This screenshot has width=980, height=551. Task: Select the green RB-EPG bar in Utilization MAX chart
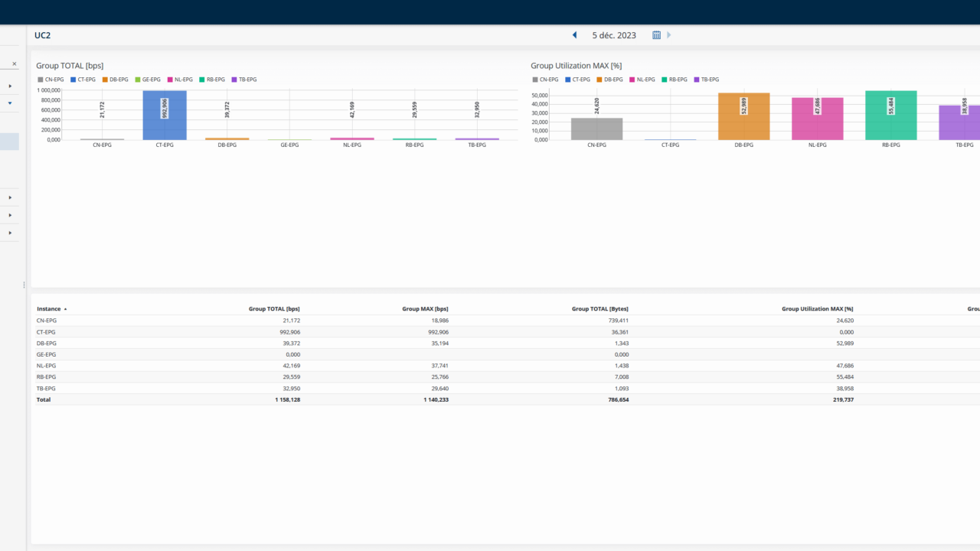click(x=891, y=115)
